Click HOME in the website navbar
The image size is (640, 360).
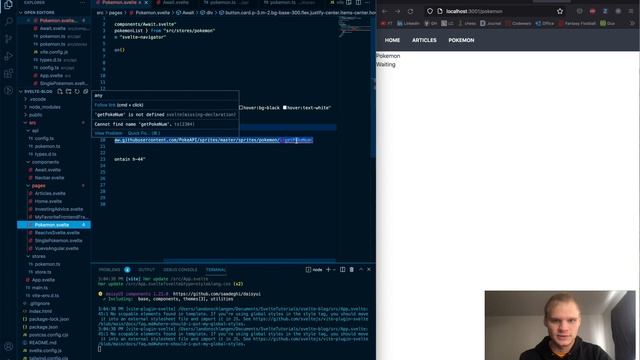click(x=392, y=40)
